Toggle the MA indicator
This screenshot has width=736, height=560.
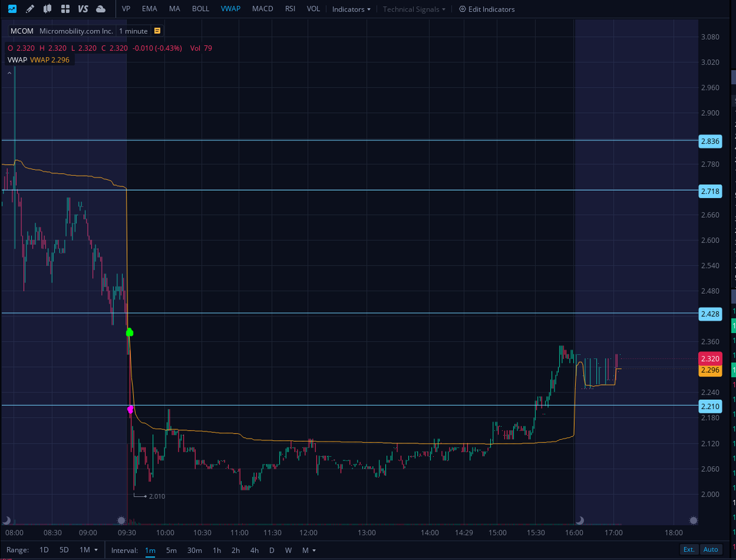click(x=175, y=9)
